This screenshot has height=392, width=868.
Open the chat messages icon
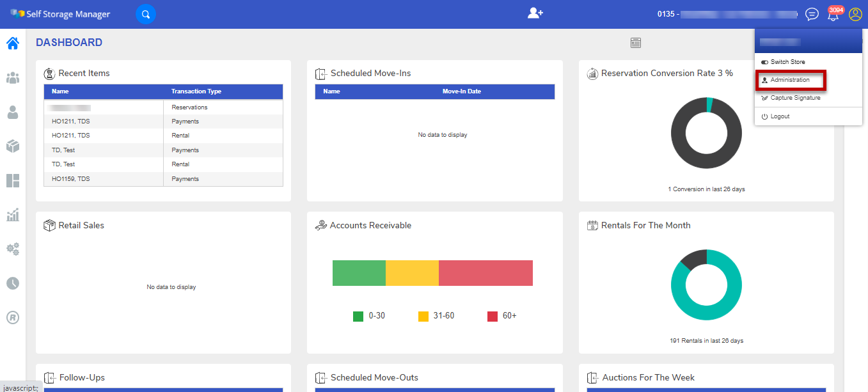point(812,14)
